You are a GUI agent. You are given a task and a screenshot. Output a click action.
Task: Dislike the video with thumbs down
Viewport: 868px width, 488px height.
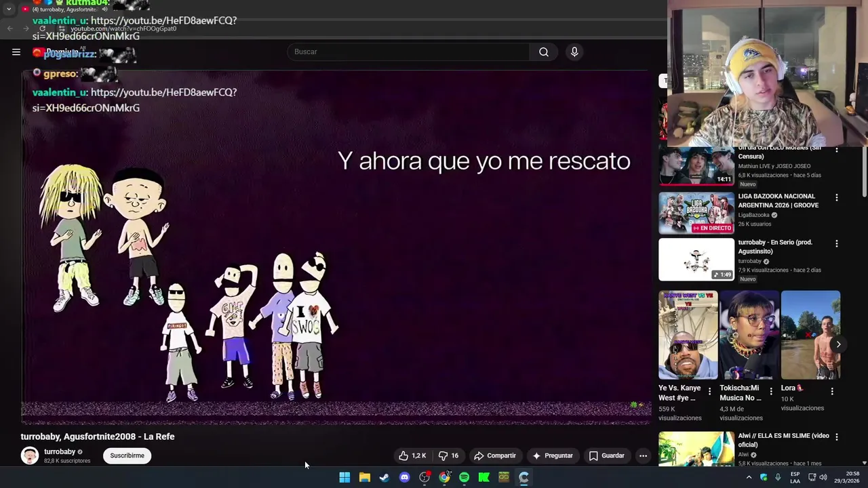[x=448, y=455]
